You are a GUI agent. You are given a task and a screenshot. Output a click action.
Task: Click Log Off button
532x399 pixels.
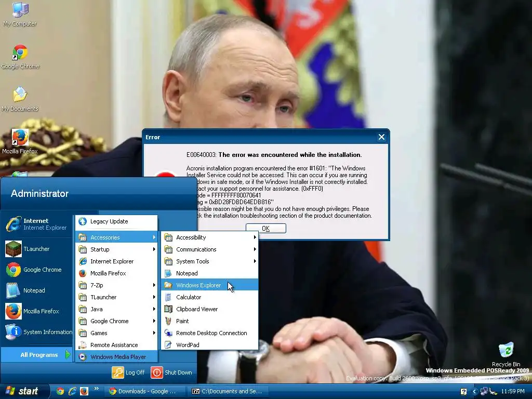(129, 372)
